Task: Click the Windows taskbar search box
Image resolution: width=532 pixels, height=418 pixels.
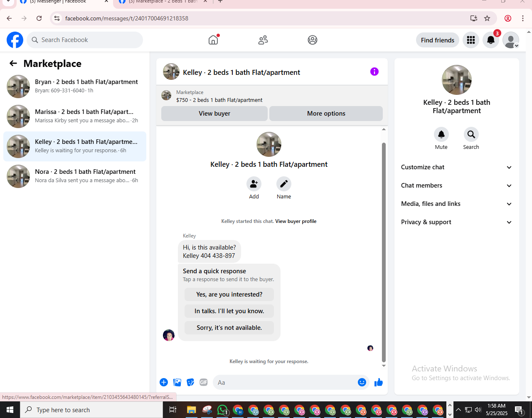Action: (x=91, y=410)
